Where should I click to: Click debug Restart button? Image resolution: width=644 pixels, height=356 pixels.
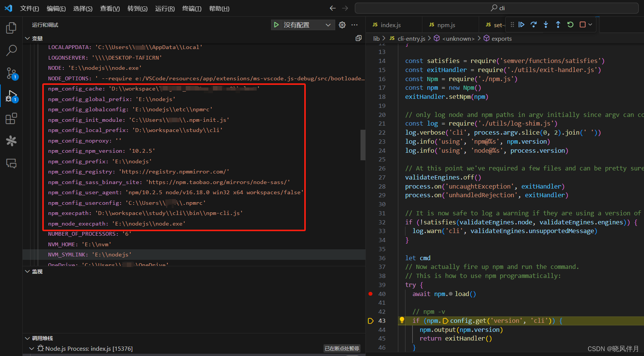tap(570, 25)
